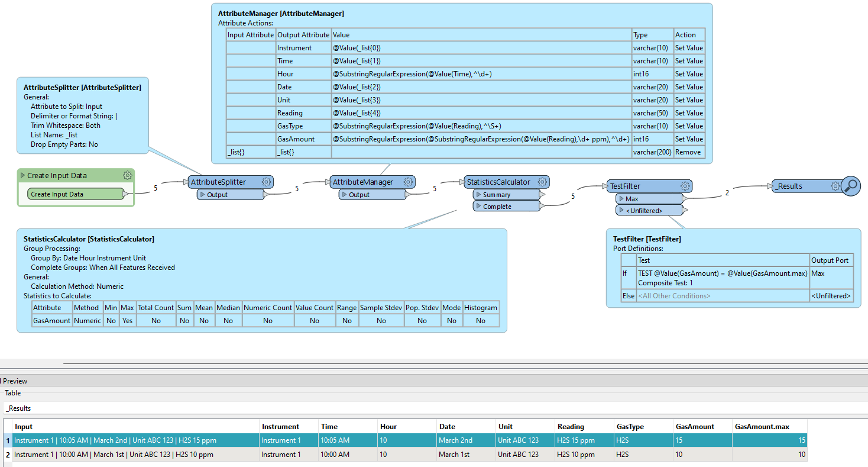Sort by the Input column header

coord(135,426)
